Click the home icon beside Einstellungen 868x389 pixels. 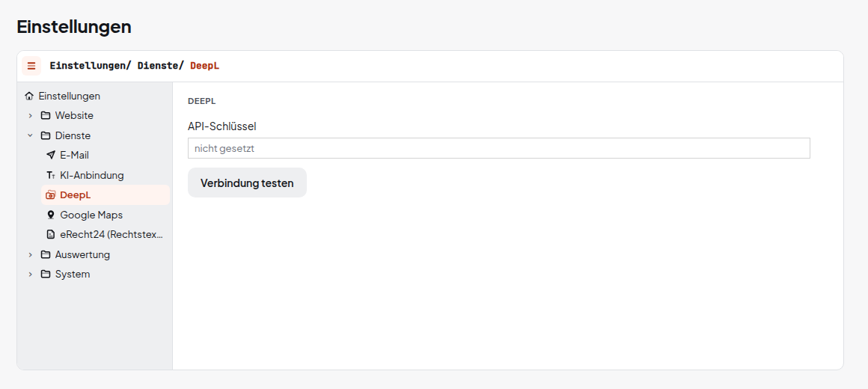pyautogui.click(x=29, y=96)
